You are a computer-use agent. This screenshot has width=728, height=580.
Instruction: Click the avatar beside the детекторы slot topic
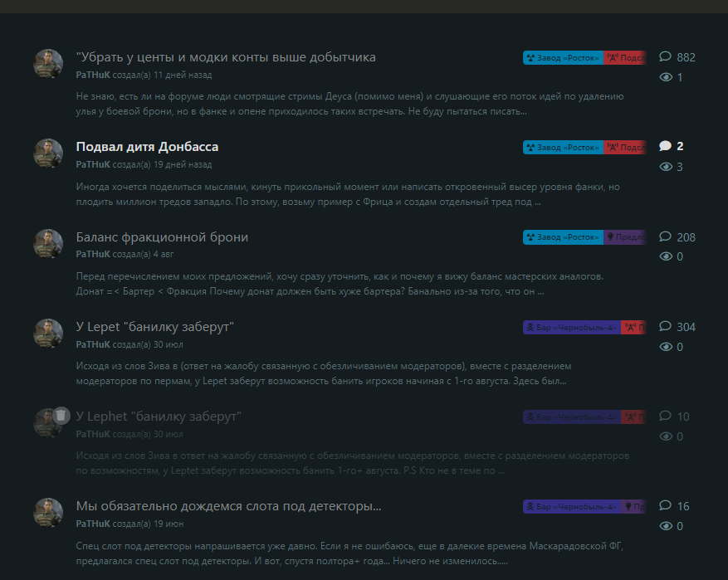point(47,512)
